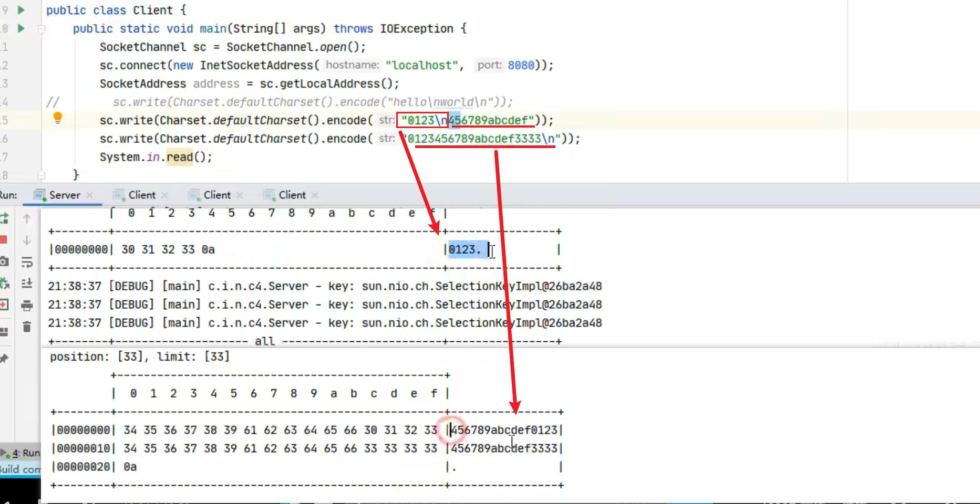Click the fold end marker at closing brace
The height and width of the screenshot is (504, 980).
click(42, 175)
